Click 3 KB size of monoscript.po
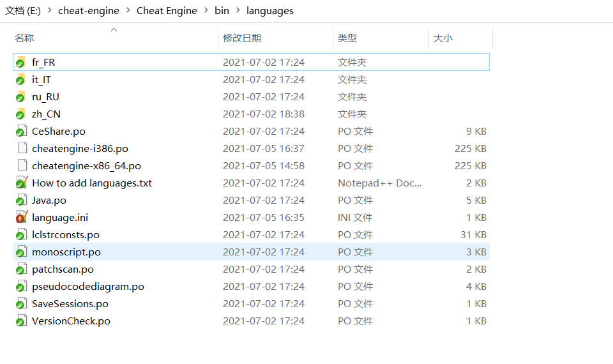 coord(476,252)
